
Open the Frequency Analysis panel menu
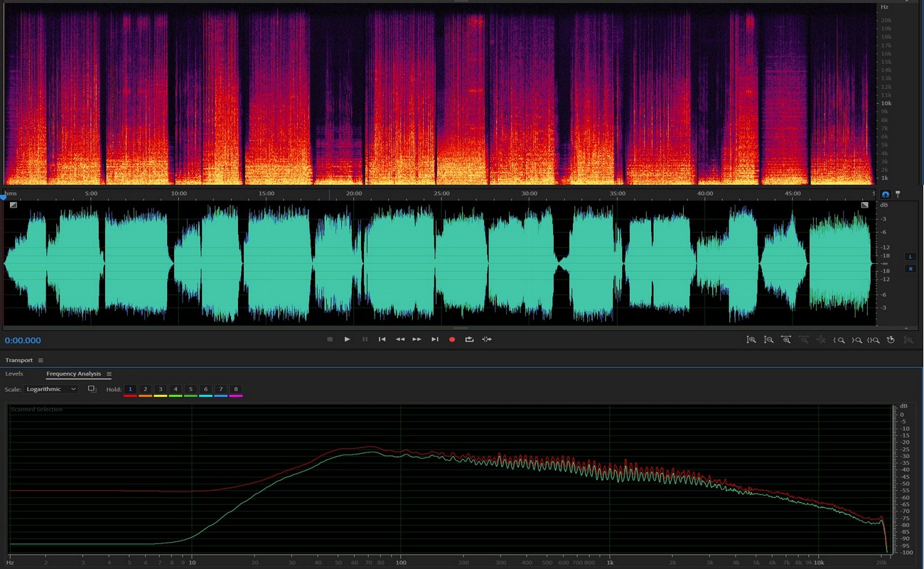(109, 374)
